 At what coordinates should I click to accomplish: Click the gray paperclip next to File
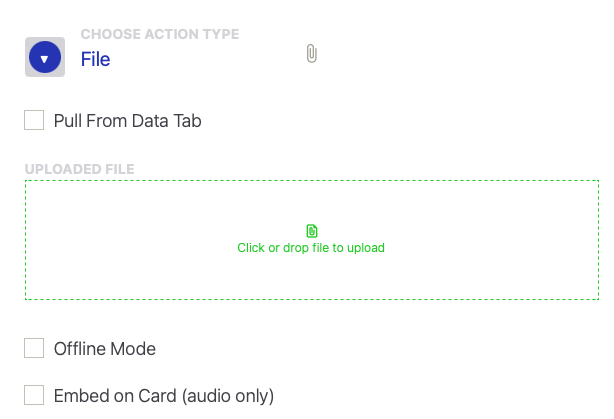click(x=312, y=54)
